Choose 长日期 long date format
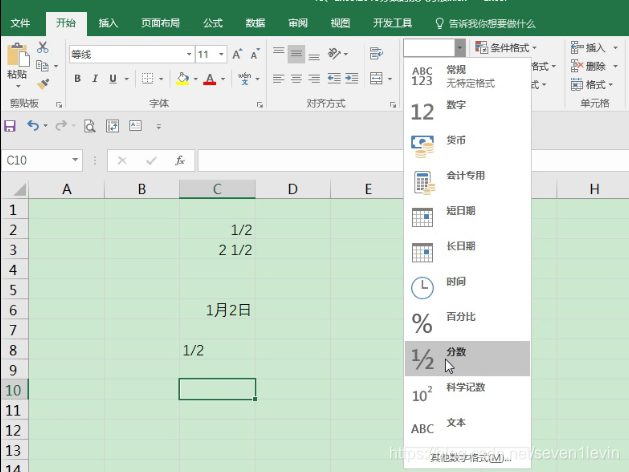 click(x=467, y=253)
